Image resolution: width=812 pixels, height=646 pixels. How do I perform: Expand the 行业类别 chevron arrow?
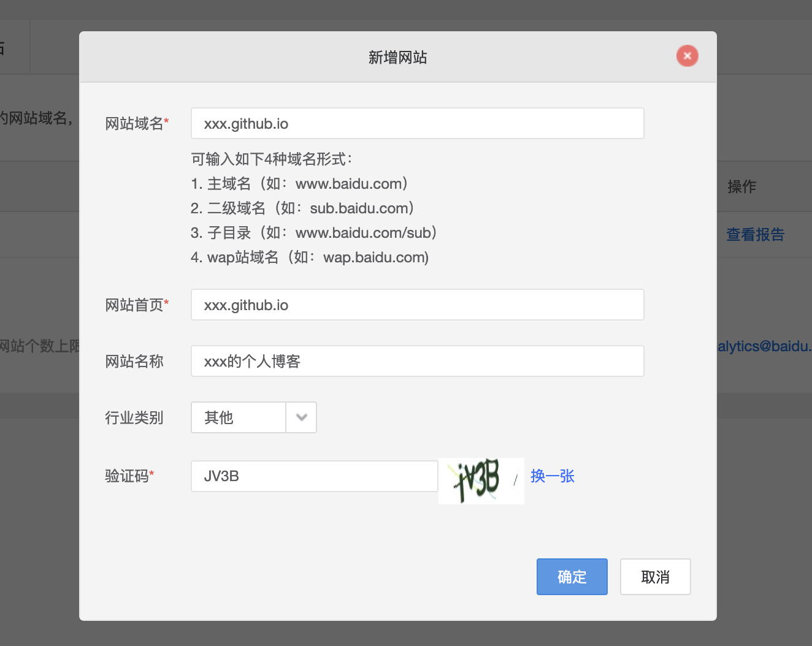click(301, 417)
